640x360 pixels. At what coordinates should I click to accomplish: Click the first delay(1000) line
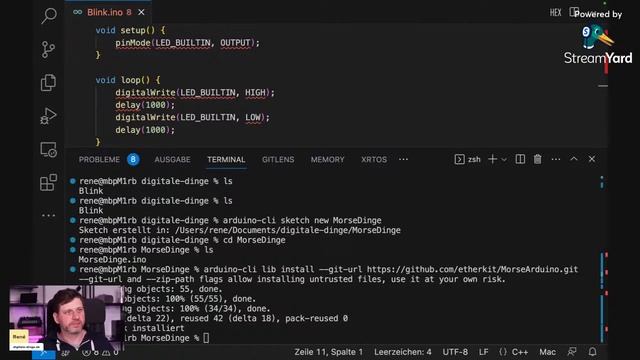[145, 105]
